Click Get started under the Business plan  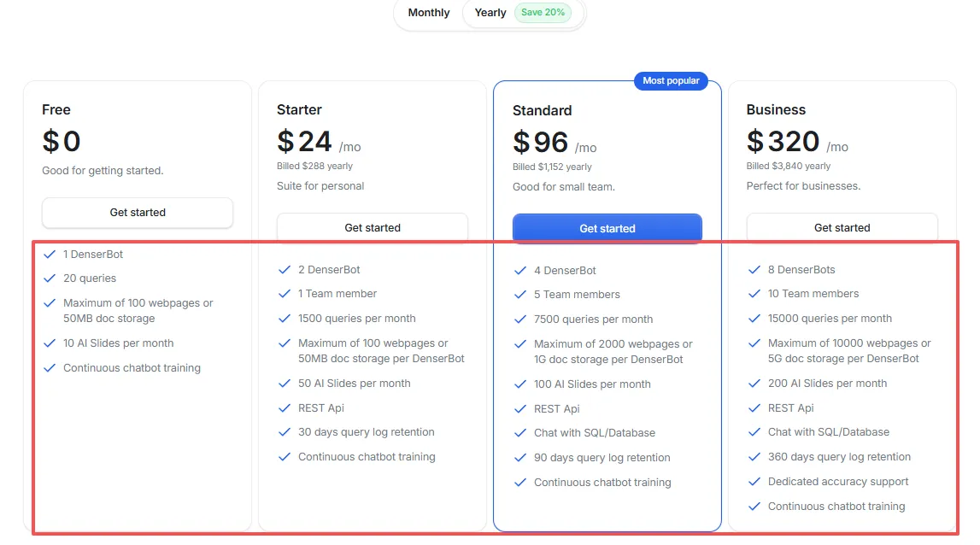coord(842,227)
